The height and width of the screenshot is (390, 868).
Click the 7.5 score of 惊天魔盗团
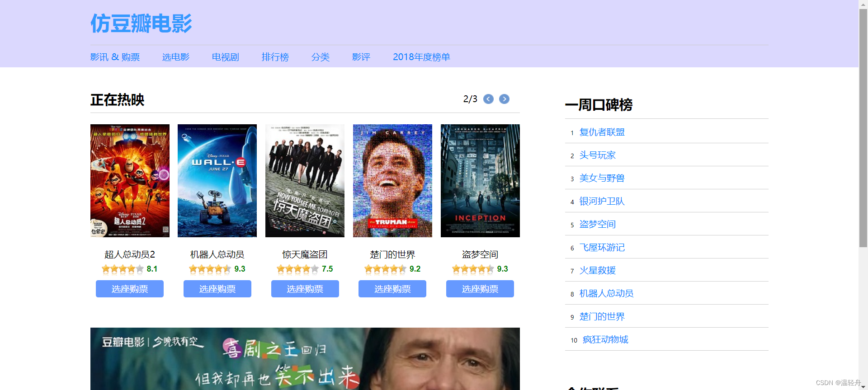tap(327, 269)
